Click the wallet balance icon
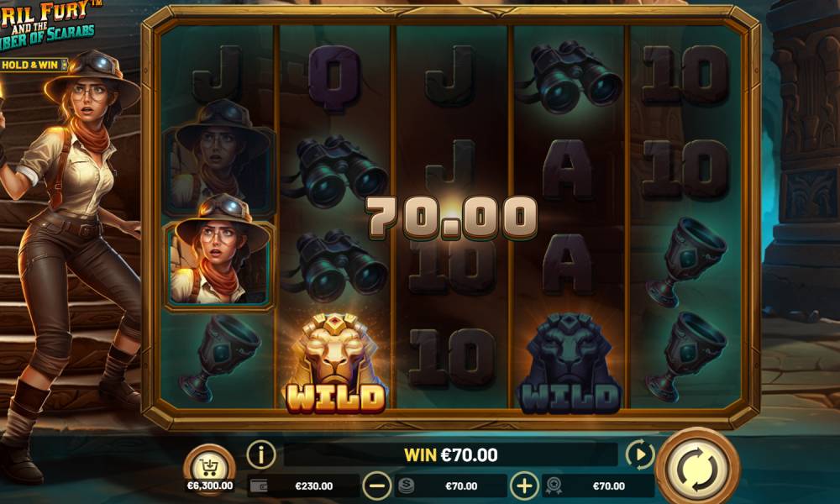840x504 pixels. click(x=260, y=486)
